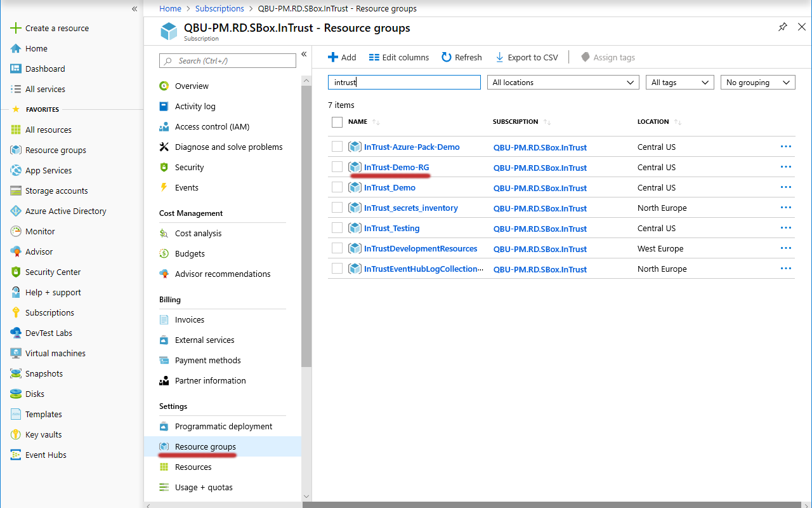Select Cost analysis in the menu
This screenshot has height=508, width=812.
click(198, 233)
